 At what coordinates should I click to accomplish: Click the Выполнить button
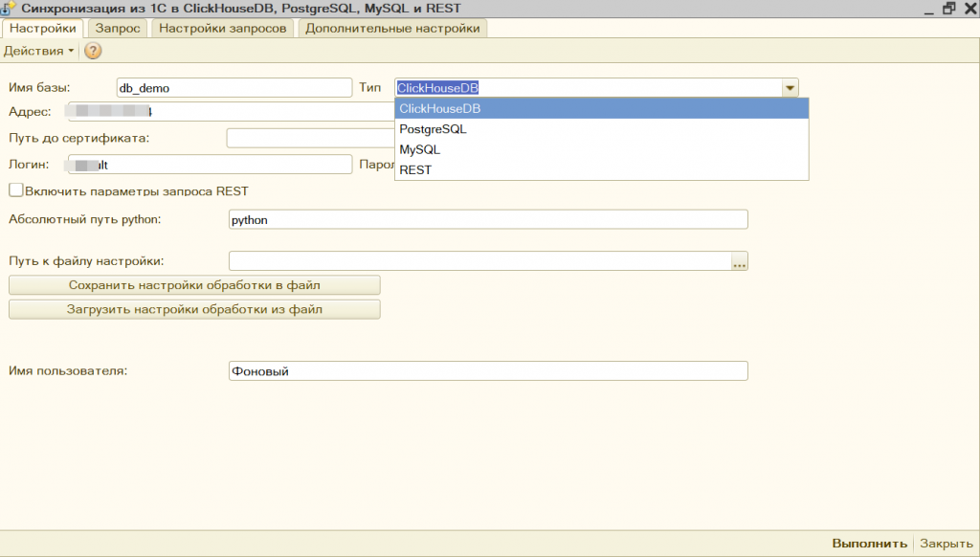pyautogui.click(x=869, y=544)
